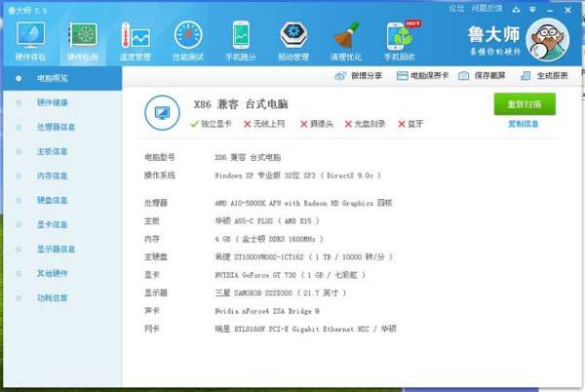Viewport: 585px width, 392px height.
Task: Launch the 性能测试 performance test icon
Action: tap(188, 41)
